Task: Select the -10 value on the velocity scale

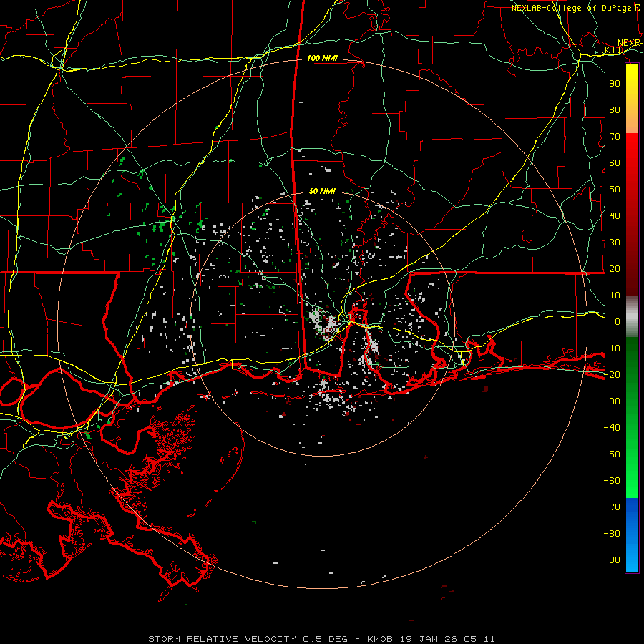Action: (x=612, y=348)
